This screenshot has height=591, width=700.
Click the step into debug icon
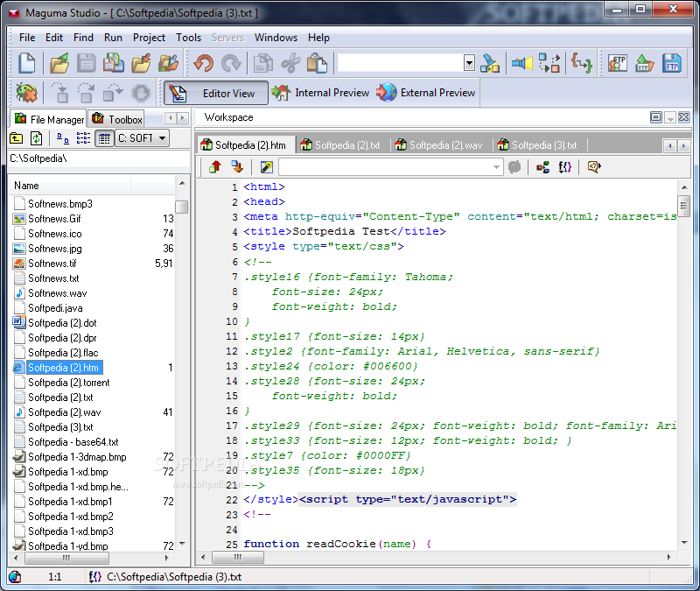59,93
